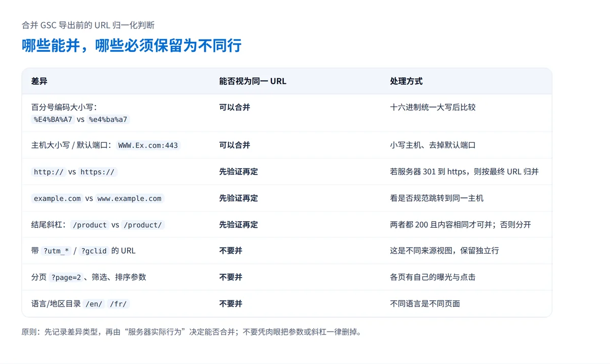Click the code http://

(x=48, y=172)
